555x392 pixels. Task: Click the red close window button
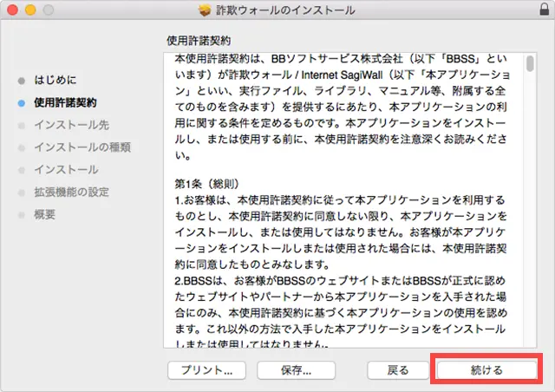[x=13, y=10]
